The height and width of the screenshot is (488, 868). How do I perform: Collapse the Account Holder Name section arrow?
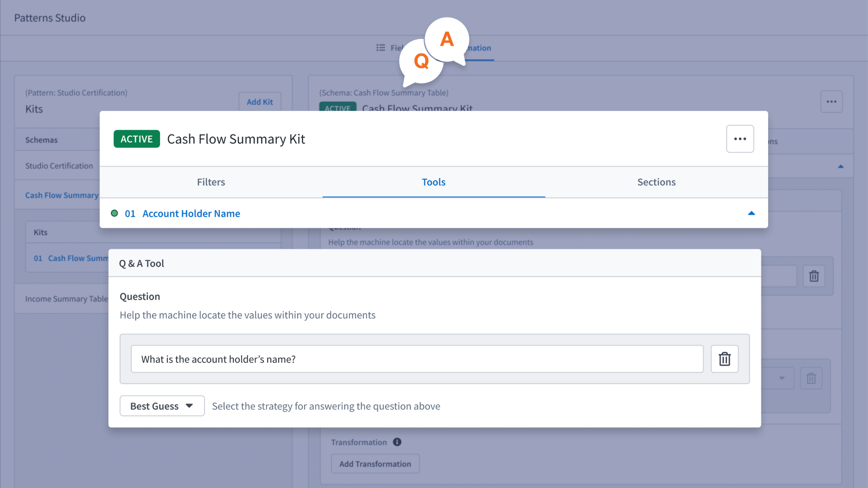click(751, 213)
